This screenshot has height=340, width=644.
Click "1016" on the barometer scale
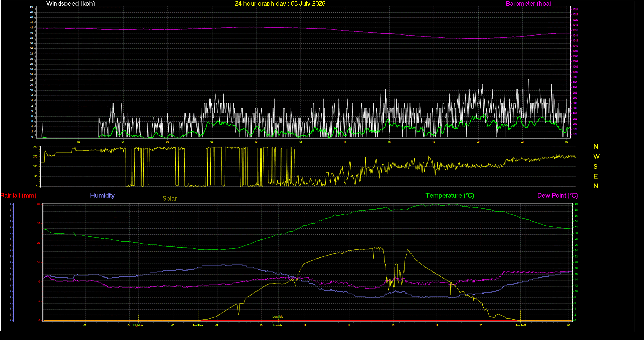pos(575,30)
